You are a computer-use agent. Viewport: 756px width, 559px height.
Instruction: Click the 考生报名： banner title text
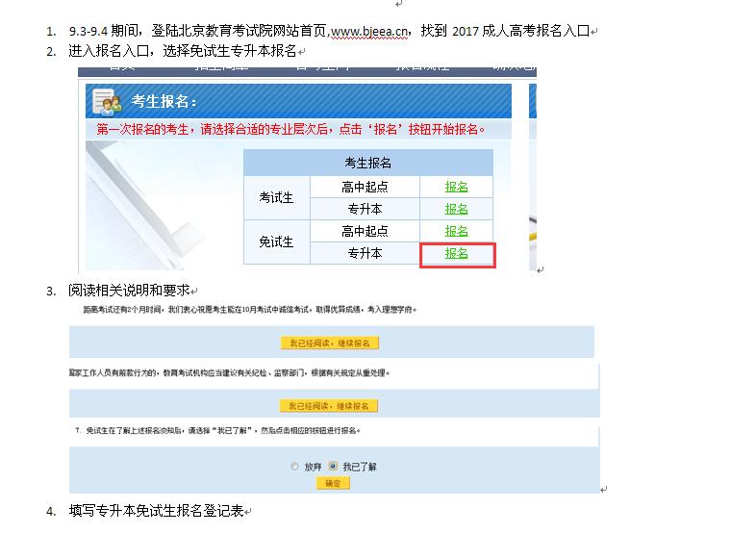coord(164,102)
